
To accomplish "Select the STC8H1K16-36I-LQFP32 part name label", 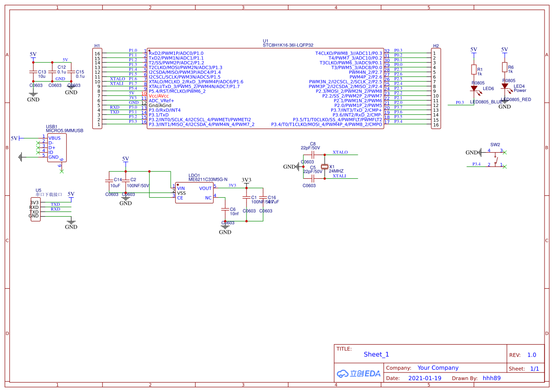I will point(288,45).
